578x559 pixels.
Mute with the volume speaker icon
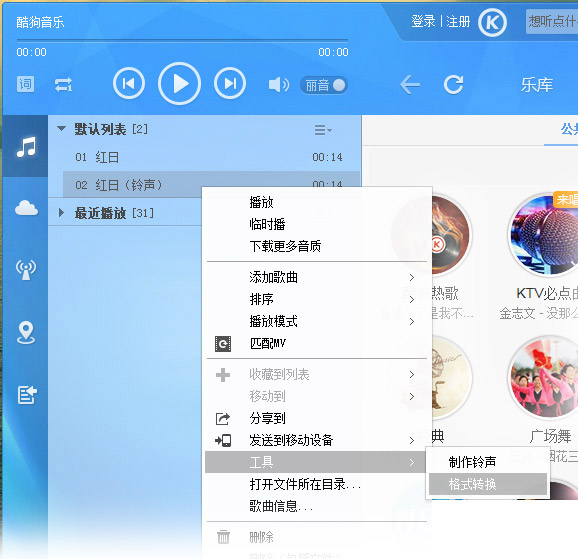pyautogui.click(x=279, y=85)
